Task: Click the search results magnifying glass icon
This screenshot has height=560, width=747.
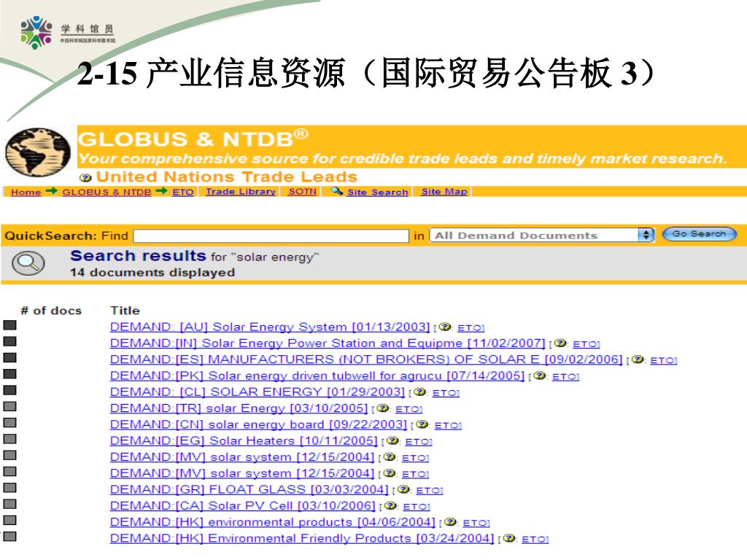Action: [28, 262]
